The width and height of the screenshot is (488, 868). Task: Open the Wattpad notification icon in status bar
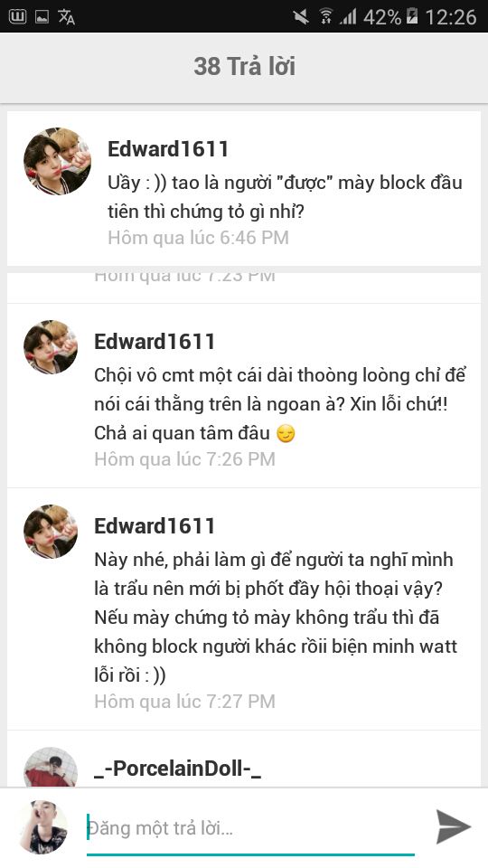pos(17,16)
